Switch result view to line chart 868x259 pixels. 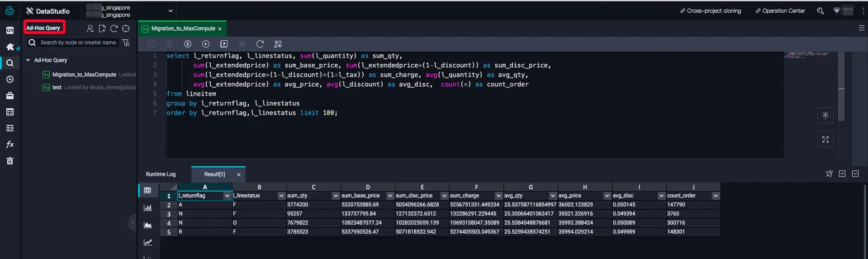(147, 242)
